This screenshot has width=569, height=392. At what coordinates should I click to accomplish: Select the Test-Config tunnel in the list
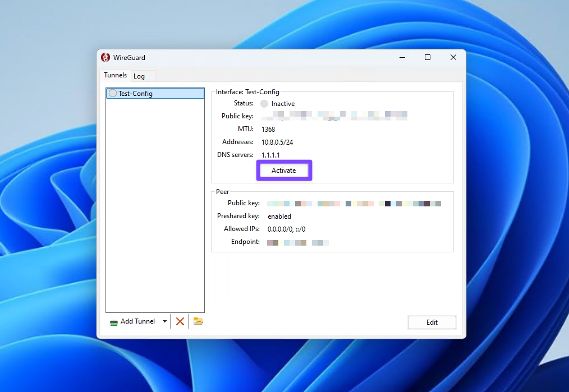pos(155,93)
